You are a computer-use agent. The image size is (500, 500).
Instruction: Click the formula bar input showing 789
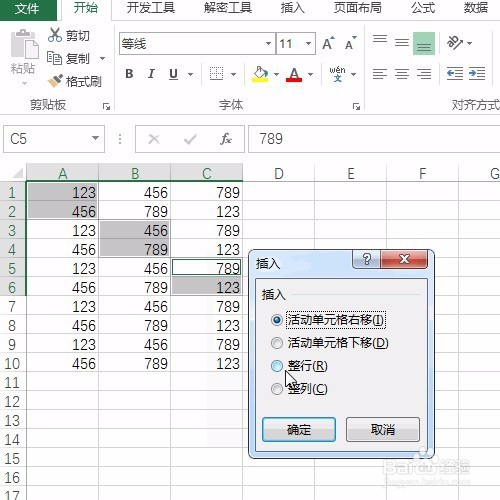(374, 139)
